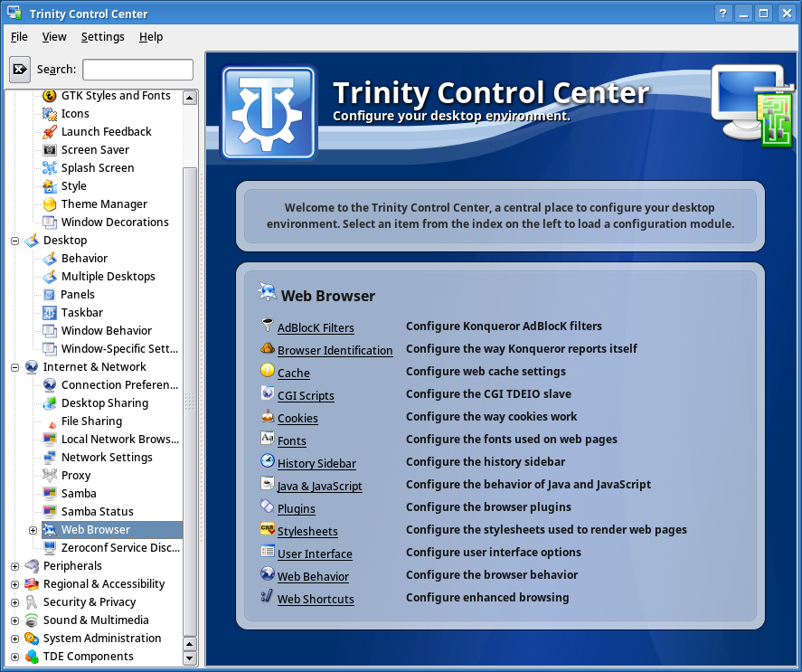Open the Cookies configuration link
The height and width of the screenshot is (672, 802).
click(297, 418)
